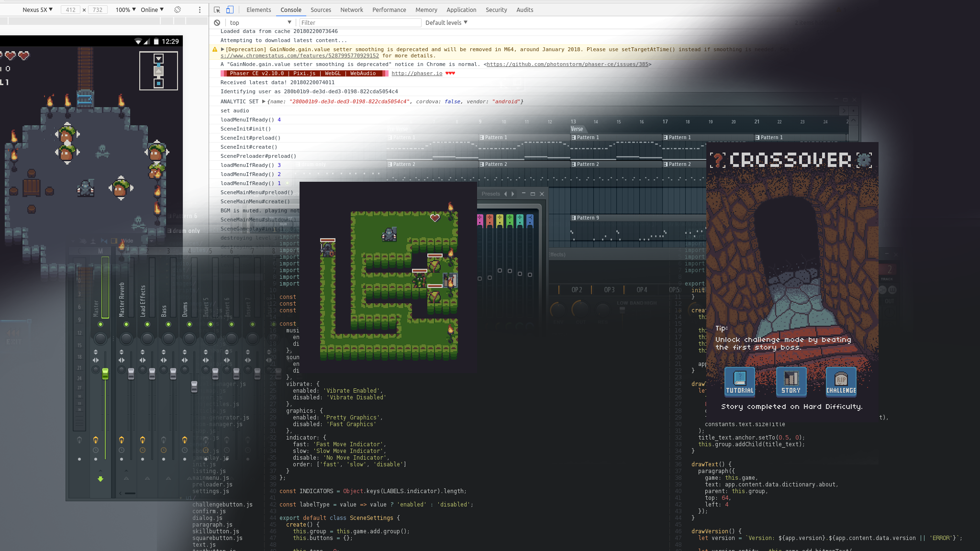Viewport: 980px width, 551px height.
Task: Clear the console with the ban icon
Action: [217, 22]
